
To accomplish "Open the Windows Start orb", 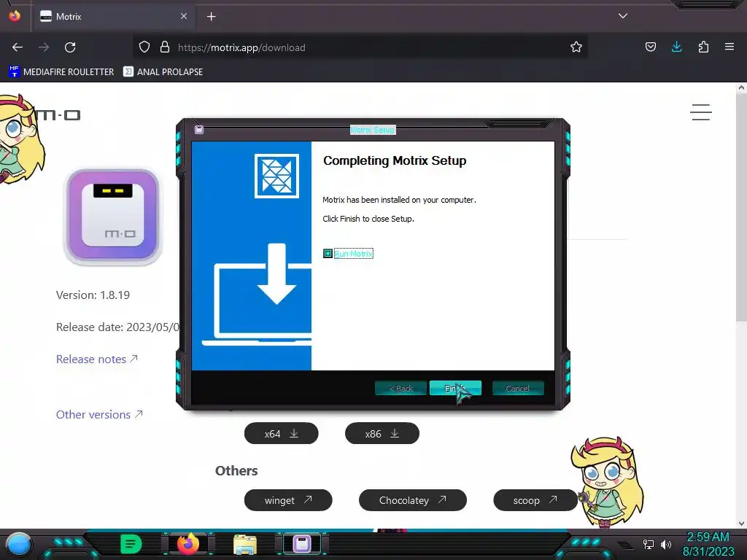I will click(18, 544).
